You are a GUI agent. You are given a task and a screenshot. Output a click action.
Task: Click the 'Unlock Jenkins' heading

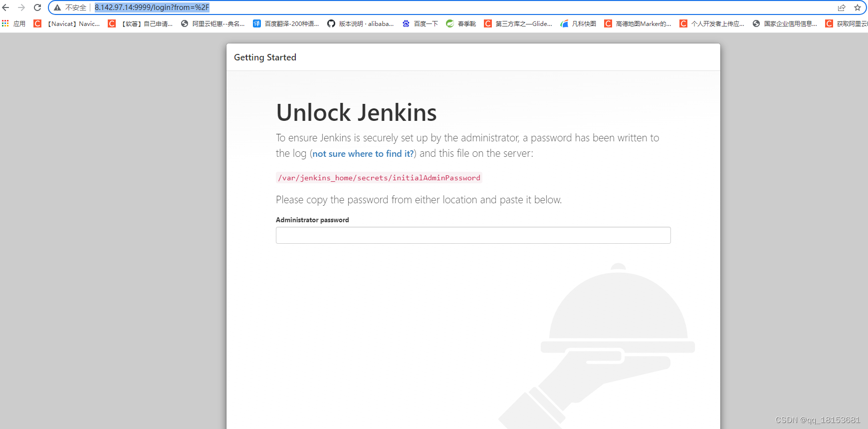[356, 112]
